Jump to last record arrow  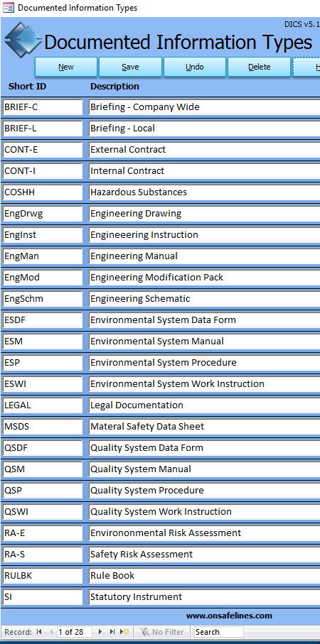click(x=112, y=632)
